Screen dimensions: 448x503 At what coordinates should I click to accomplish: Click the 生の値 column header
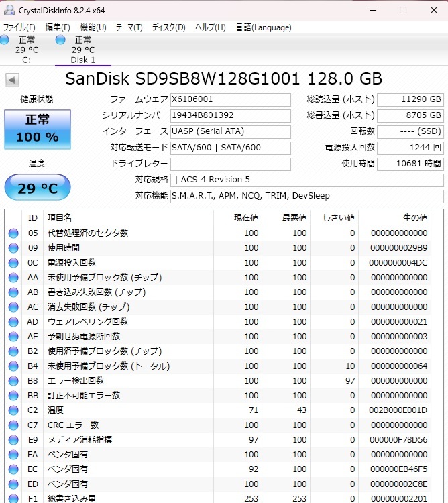(395, 218)
